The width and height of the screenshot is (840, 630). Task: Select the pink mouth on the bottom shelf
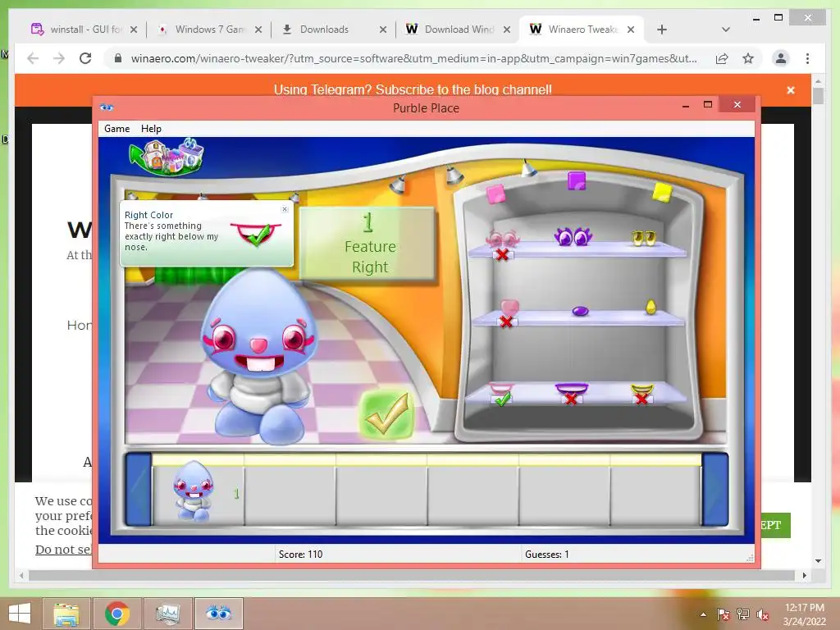click(501, 388)
